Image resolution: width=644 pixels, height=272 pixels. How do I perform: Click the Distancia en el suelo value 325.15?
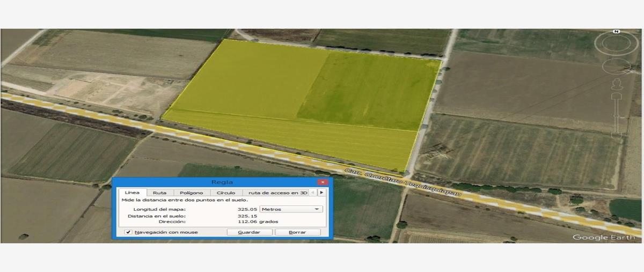(247, 216)
